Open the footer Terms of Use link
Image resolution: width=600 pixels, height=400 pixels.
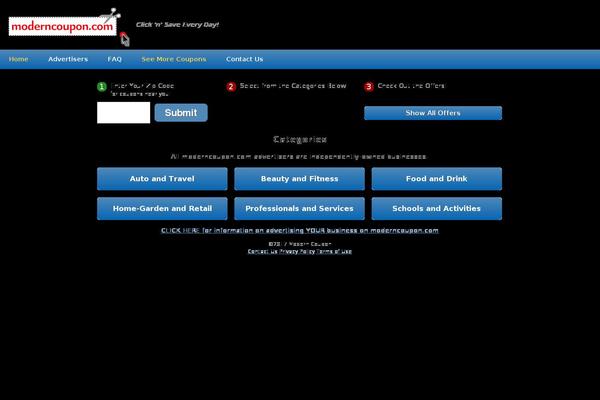[x=334, y=251]
